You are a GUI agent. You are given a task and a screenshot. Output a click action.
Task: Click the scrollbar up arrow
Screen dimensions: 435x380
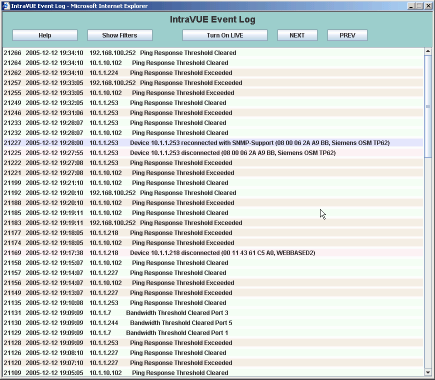pos(428,51)
